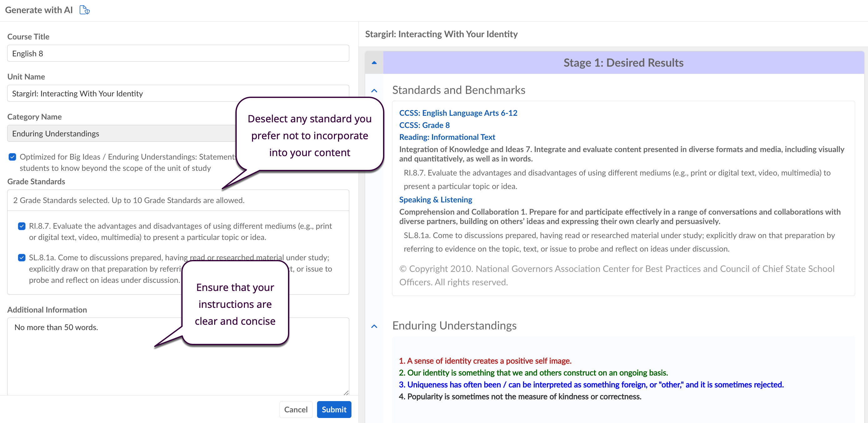The image size is (868, 423).
Task: Collapse the Enduring Understandings section
Action: pyautogui.click(x=374, y=326)
